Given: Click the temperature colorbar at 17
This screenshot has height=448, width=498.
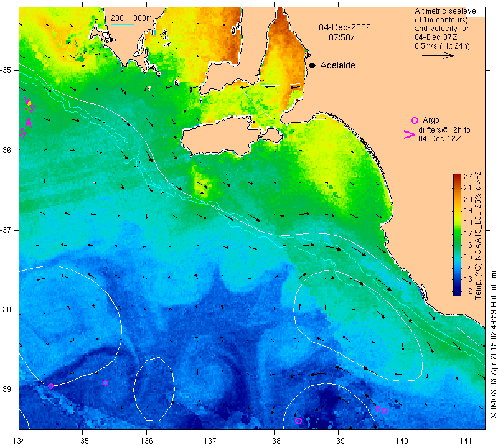Looking at the screenshot, I should click(457, 233).
